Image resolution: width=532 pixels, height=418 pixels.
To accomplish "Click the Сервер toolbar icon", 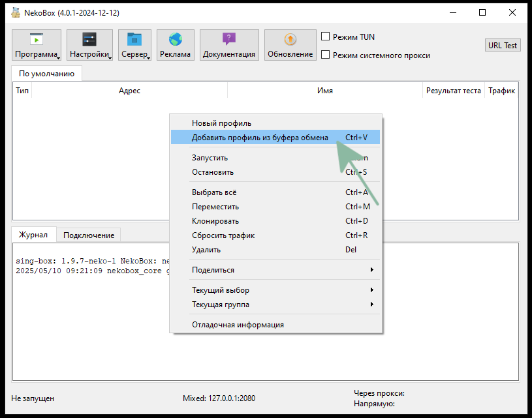I will [x=134, y=44].
